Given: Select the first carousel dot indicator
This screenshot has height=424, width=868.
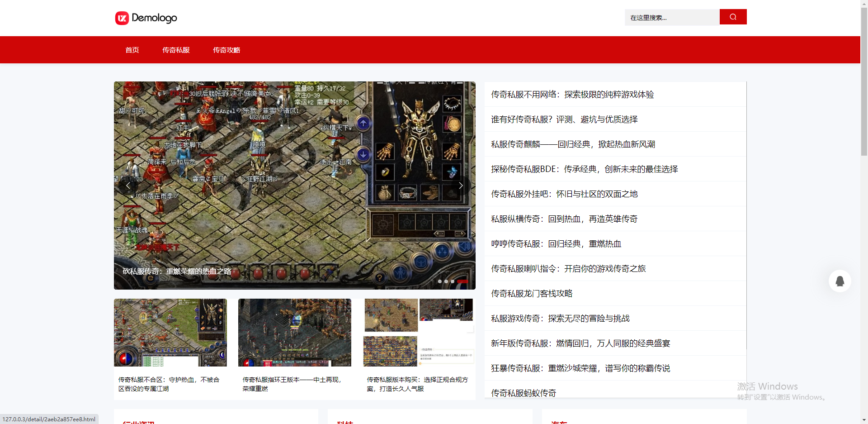Looking at the screenshot, I should 440,281.
